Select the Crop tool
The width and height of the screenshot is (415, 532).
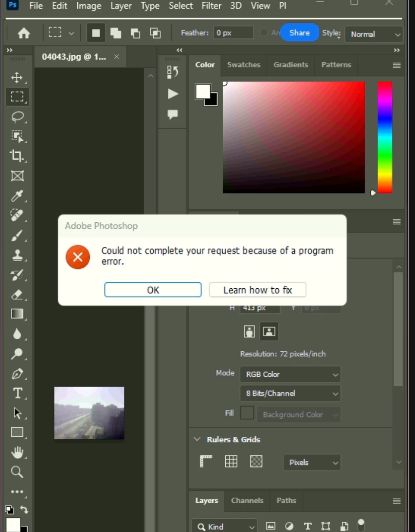point(17,156)
